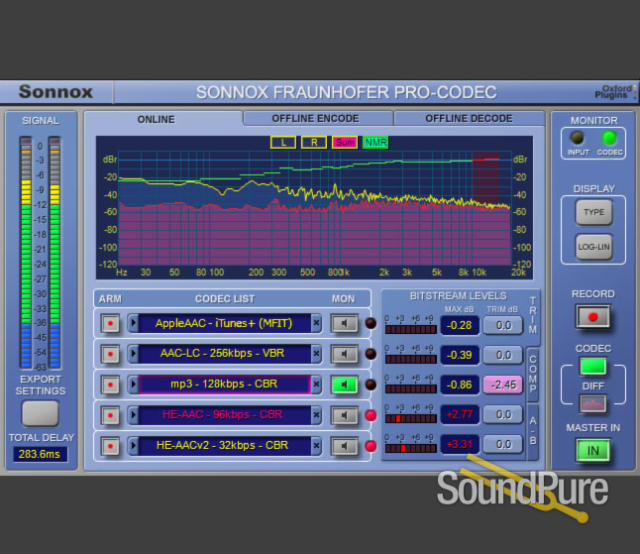
Task: Remove the AAC-LC 256kbps codec with X
Action: (316, 354)
